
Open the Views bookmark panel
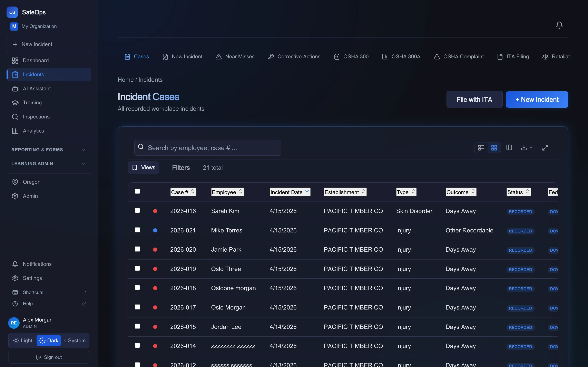(143, 167)
